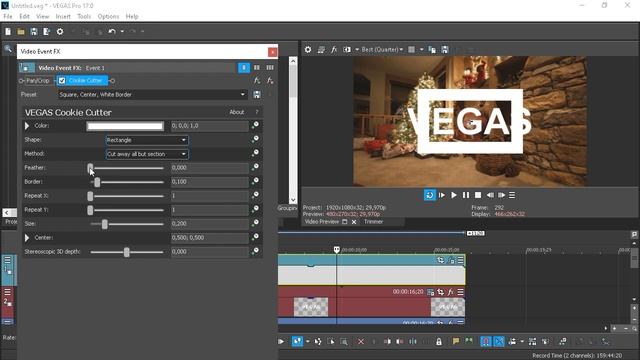Remove selected plug-in from FX chain
Viewport: 640px width, 360px height.
270,80
